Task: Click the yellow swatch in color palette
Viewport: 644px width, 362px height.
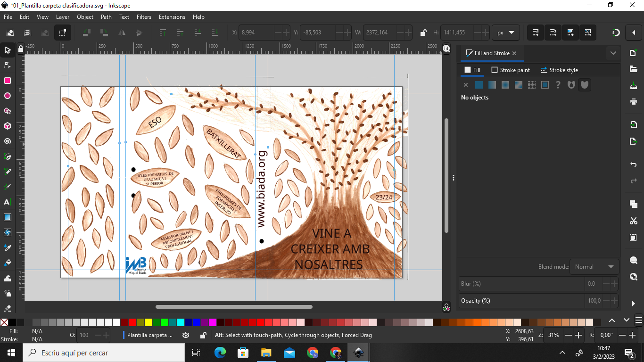Action: (x=148, y=322)
